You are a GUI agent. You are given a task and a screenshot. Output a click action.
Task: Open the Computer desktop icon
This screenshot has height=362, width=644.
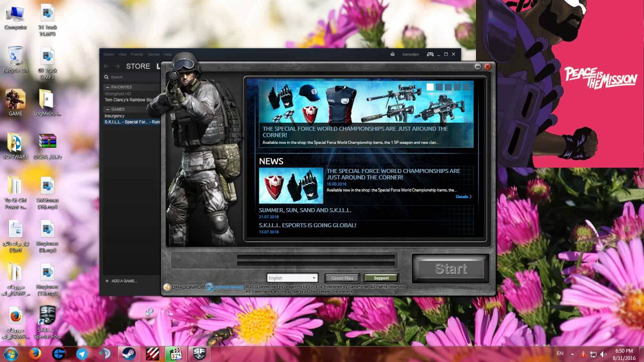click(x=16, y=18)
